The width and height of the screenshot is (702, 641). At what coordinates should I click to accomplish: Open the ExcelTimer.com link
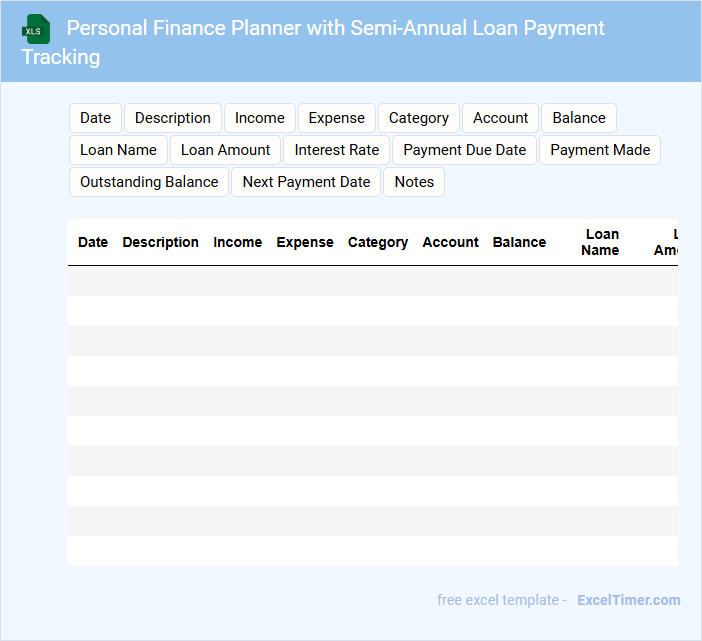coord(628,600)
